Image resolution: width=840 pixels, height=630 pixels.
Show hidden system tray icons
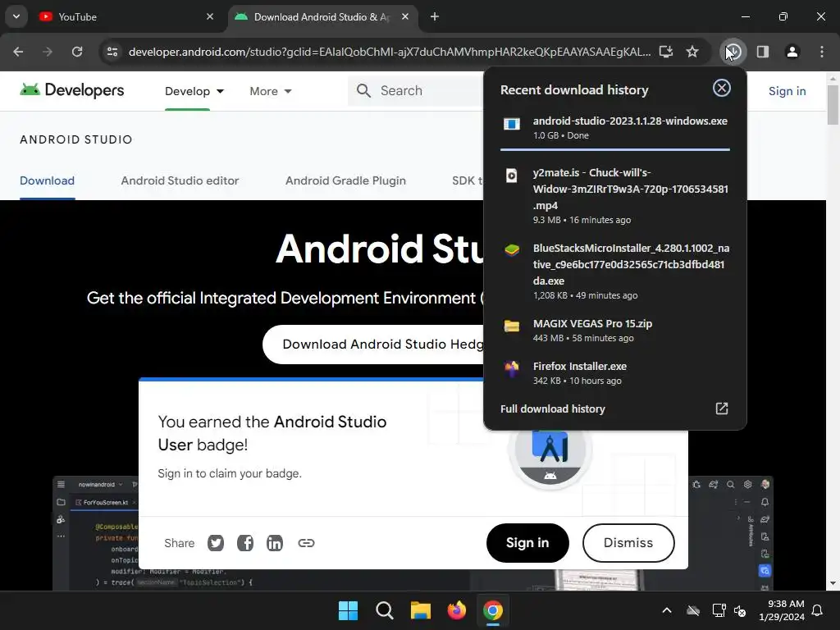(x=666, y=610)
